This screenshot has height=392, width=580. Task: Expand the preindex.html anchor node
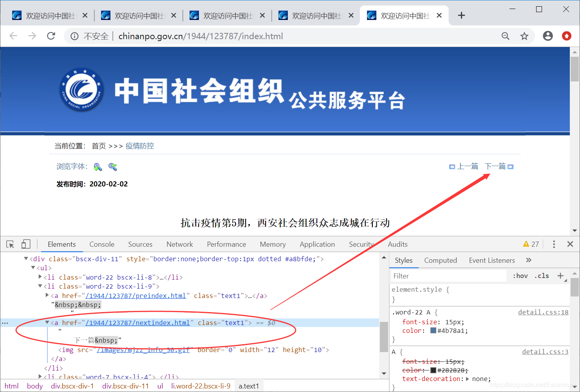point(47,295)
